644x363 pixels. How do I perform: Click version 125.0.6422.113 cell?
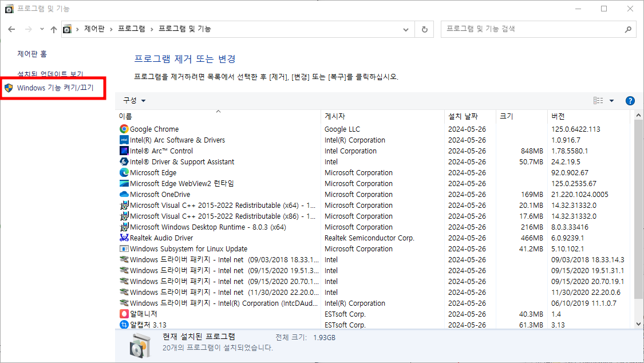(575, 129)
